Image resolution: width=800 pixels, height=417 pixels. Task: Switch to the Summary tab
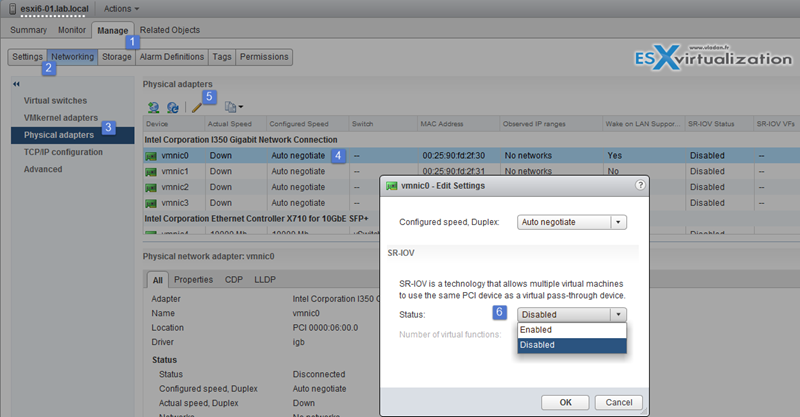(x=29, y=30)
